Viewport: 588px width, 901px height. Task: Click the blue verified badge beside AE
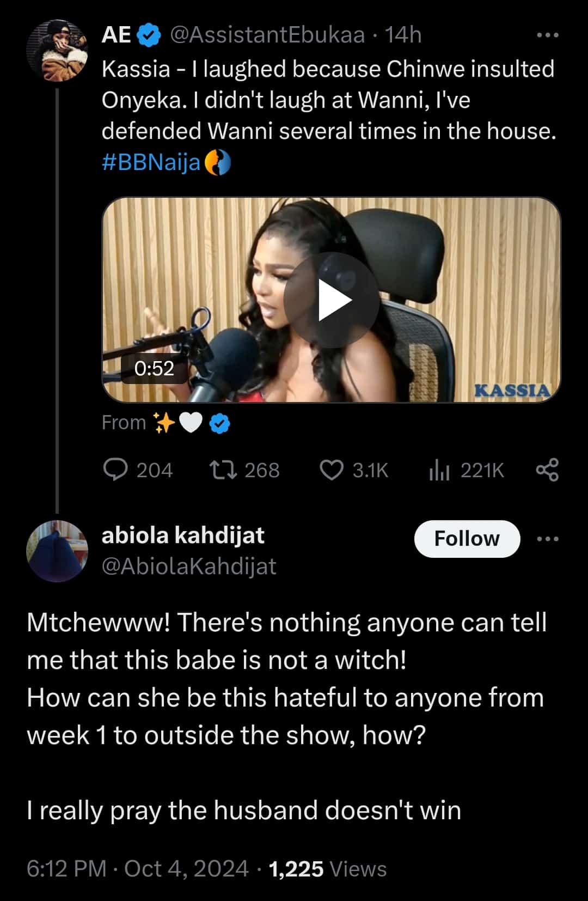pos(149,35)
